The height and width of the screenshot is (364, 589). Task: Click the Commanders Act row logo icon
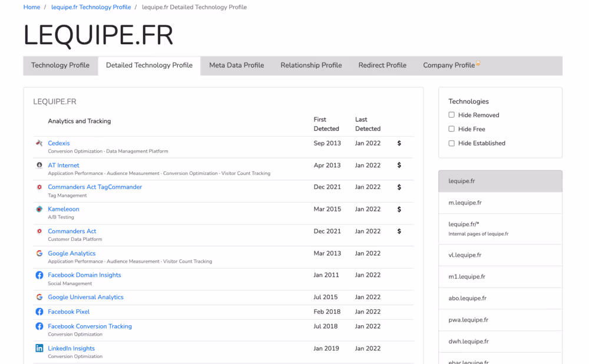pyautogui.click(x=39, y=231)
